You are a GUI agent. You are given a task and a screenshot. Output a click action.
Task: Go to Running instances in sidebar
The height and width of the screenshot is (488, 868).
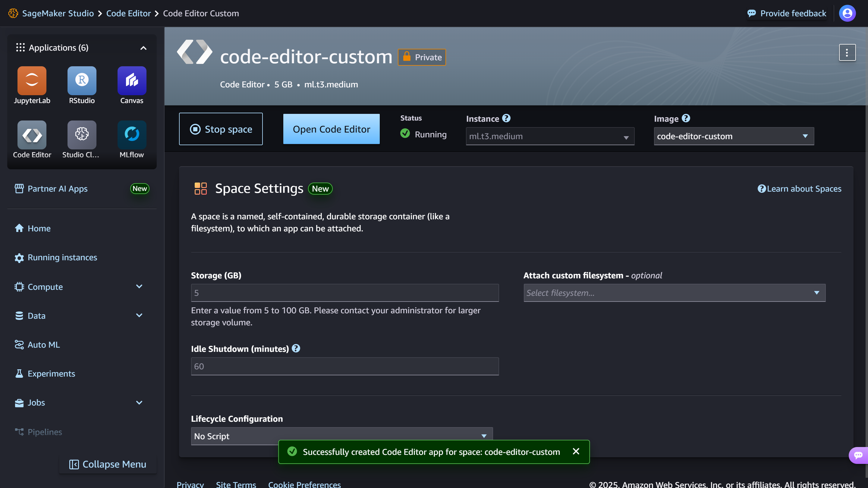[62, 258]
